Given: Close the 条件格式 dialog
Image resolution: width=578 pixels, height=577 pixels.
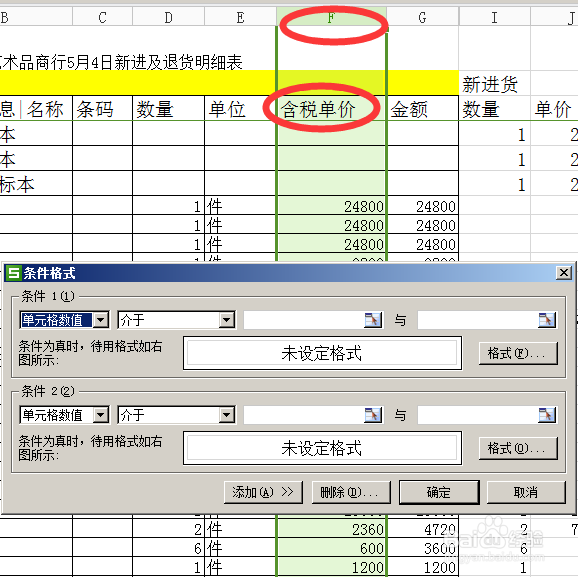Looking at the screenshot, I should pos(564,273).
